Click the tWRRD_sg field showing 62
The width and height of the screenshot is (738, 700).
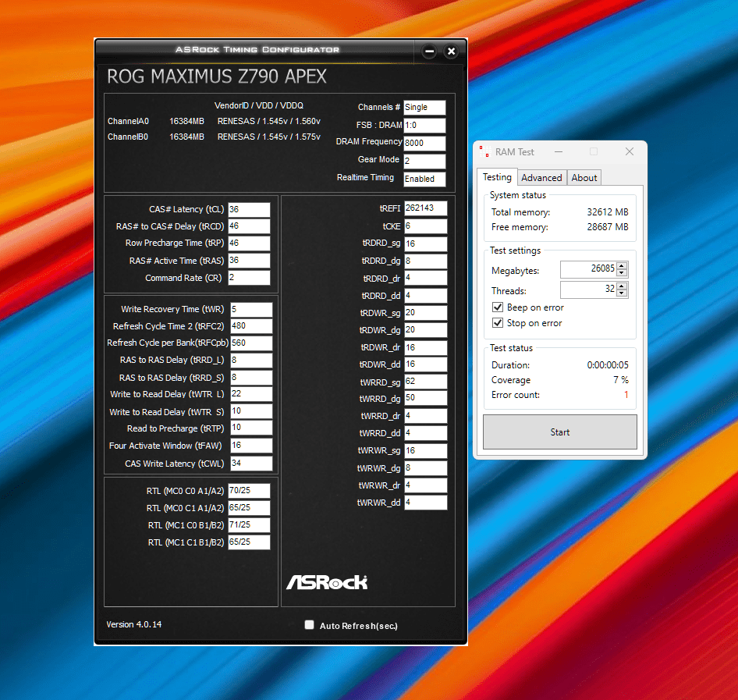pyautogui.click(x=425, y=382)
